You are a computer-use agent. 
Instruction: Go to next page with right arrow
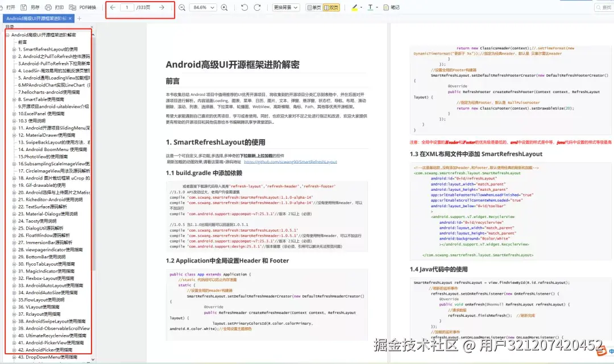[161, 7]
